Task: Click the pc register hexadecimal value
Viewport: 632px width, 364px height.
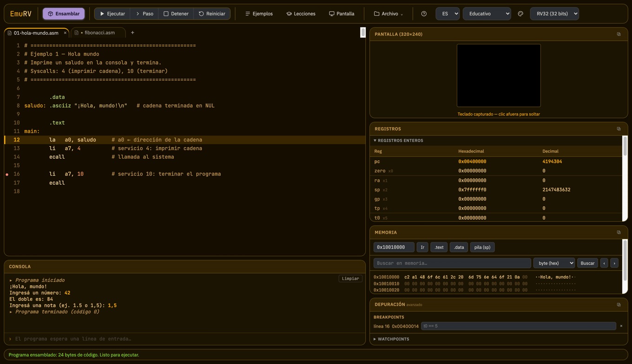Action: click(x=472, y=162)
